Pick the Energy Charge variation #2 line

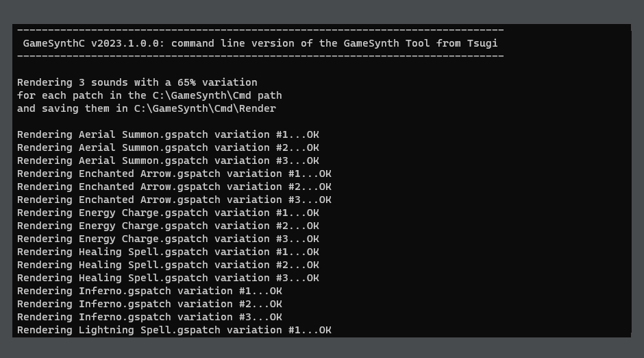coord(168,226)
